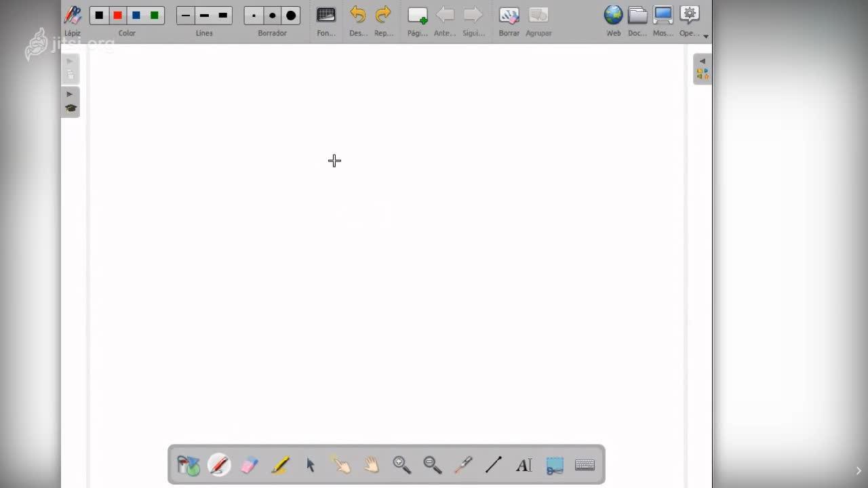Expand the page thumbnails side panel
The height and width of the screenshot is (488, 868).
71,69
